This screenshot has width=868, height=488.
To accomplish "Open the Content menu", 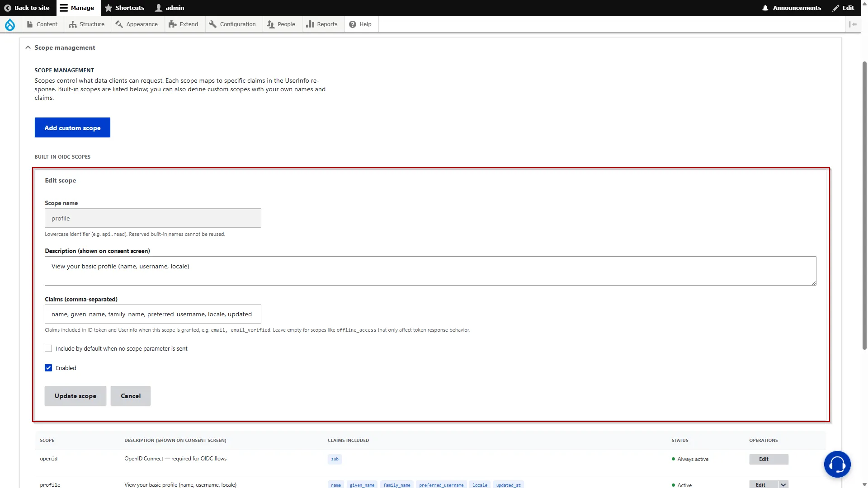I will click(x=42, y=24).
